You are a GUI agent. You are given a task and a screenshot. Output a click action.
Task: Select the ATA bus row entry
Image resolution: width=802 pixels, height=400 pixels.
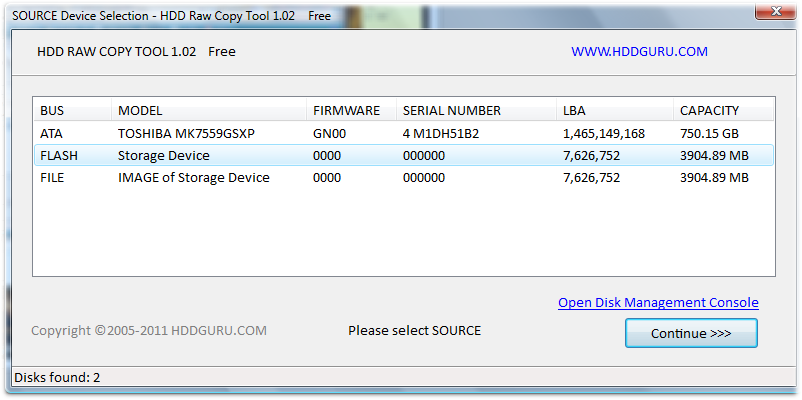tap(51, 134)
